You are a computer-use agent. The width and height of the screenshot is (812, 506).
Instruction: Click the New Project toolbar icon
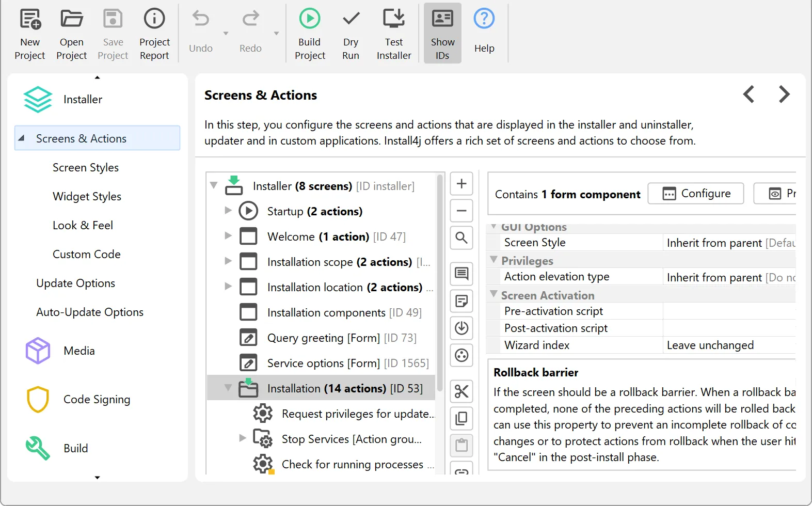pos(30,19)
